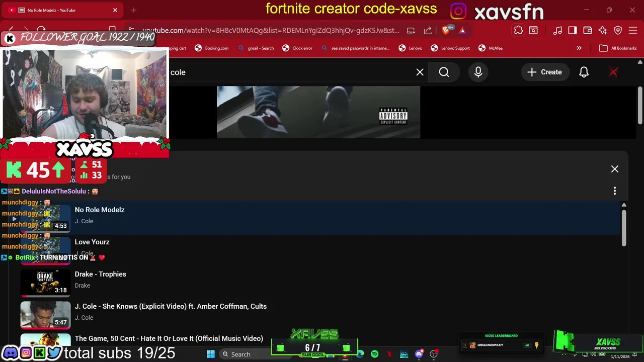Open the Brave Extensions puzzle icon
Screen dimensions: 644x362
click(518, 30)
